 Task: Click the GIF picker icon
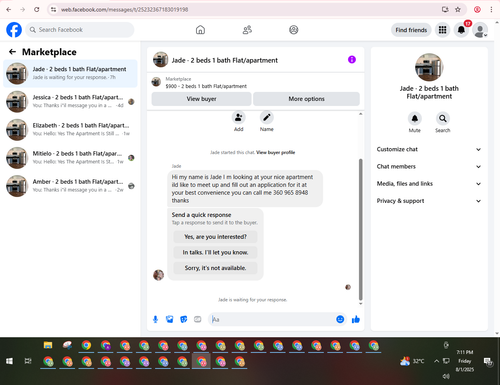click(198, 319)
